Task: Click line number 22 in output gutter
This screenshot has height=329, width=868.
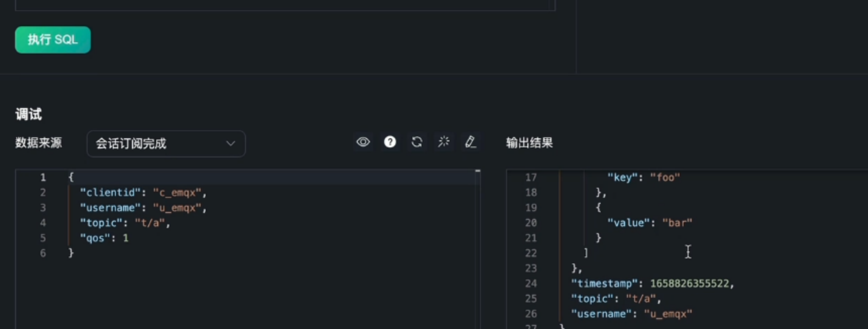Action: pos(531,253)
